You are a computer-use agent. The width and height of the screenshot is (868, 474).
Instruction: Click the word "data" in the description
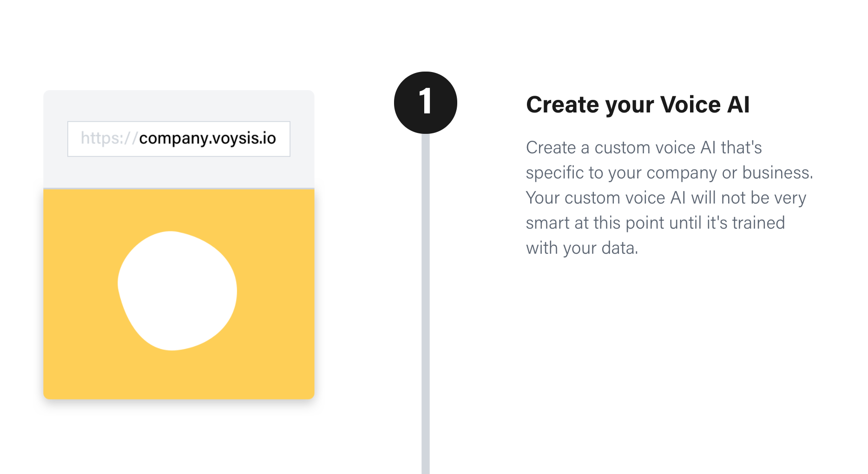pos(618,248)
